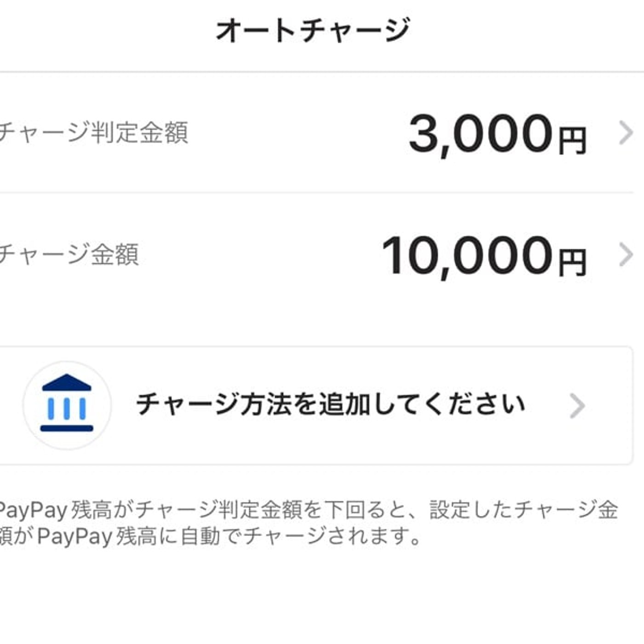644x644 pixels.
Task: Tap the 10,000 amount value
Action: pos(466,255)
